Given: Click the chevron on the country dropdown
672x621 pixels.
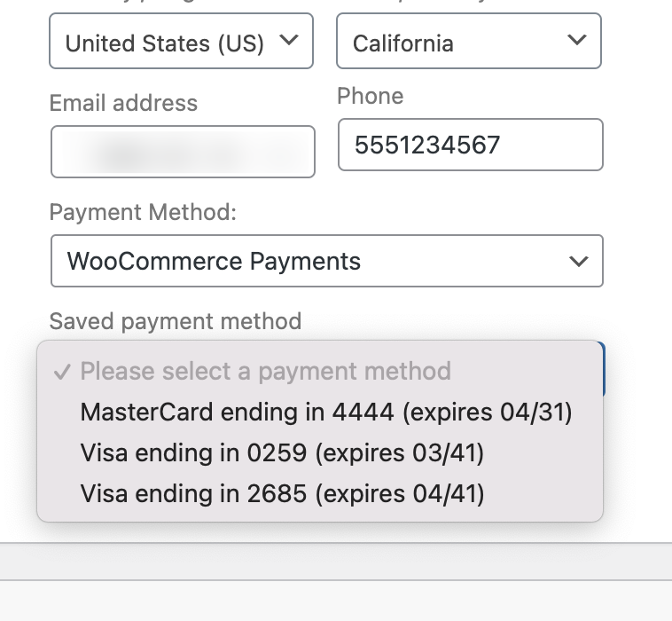Looking at the screenshot, I should coord(289,41).
